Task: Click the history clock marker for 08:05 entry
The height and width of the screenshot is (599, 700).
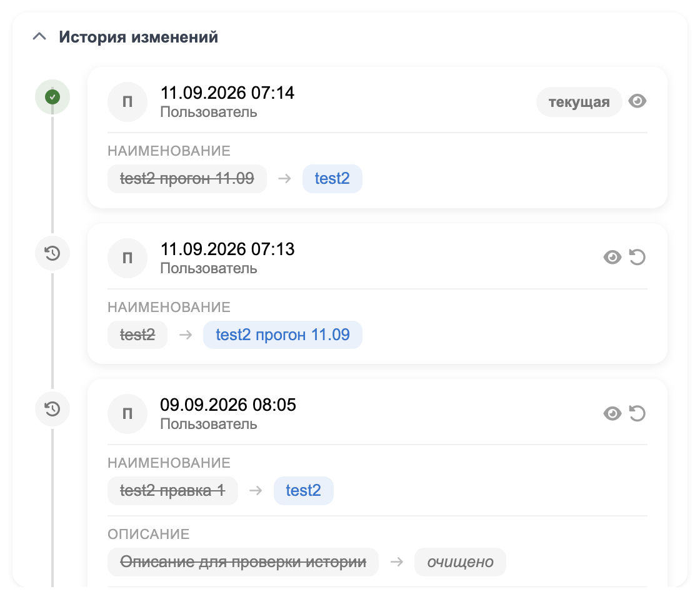Action: (x=52, y=409)
